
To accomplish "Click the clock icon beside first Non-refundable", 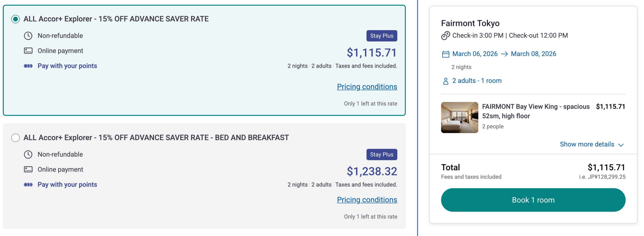I will pyautogui.click(x=28, y=36).
